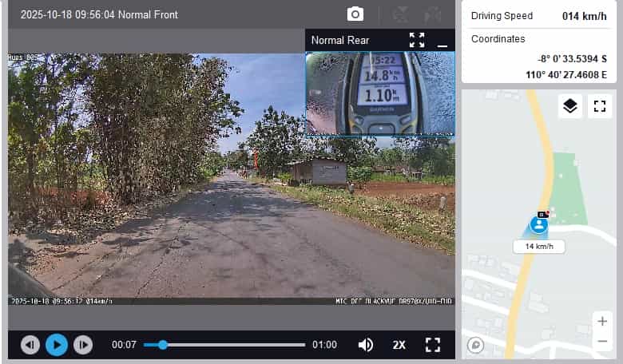The image size is (623, 364).
Task: Step forward to the next frame
Action: pos(83,345)
